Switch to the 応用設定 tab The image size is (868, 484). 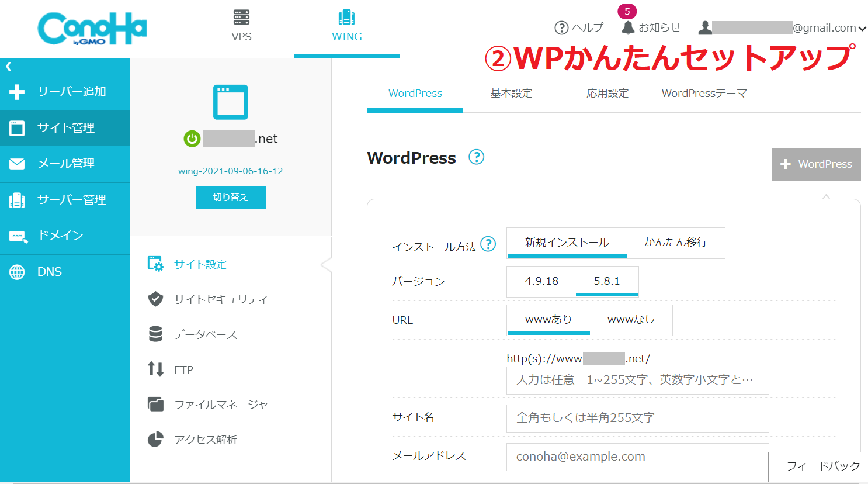pos(607,94)
